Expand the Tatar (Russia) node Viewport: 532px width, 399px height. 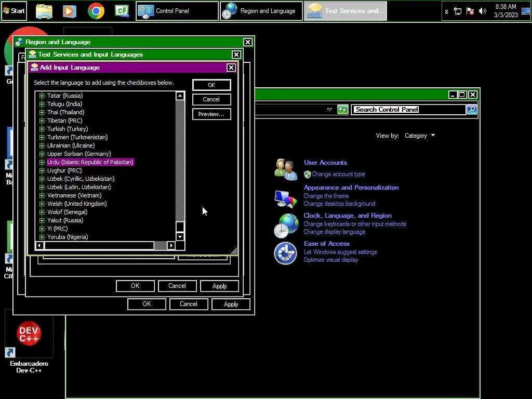(42, 96)
